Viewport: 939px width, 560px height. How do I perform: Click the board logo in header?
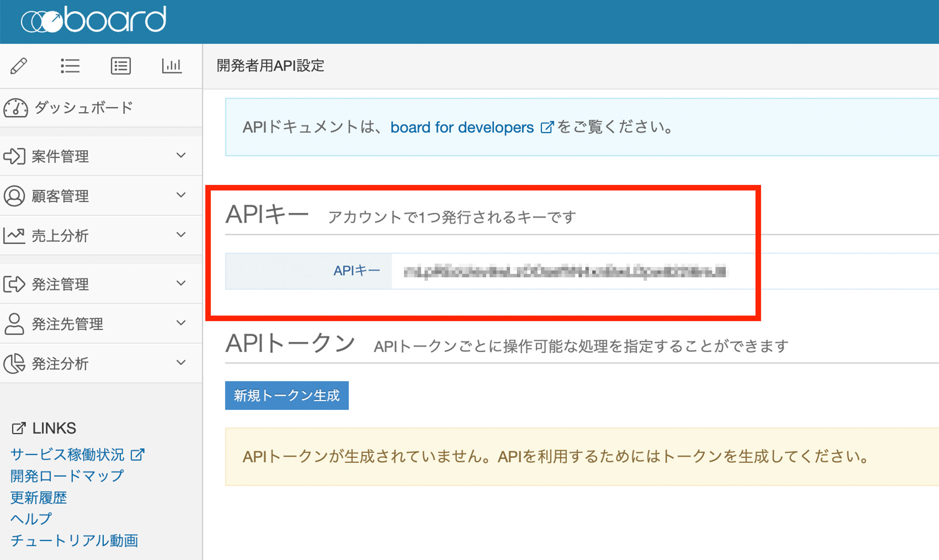[x=93, y=21]
